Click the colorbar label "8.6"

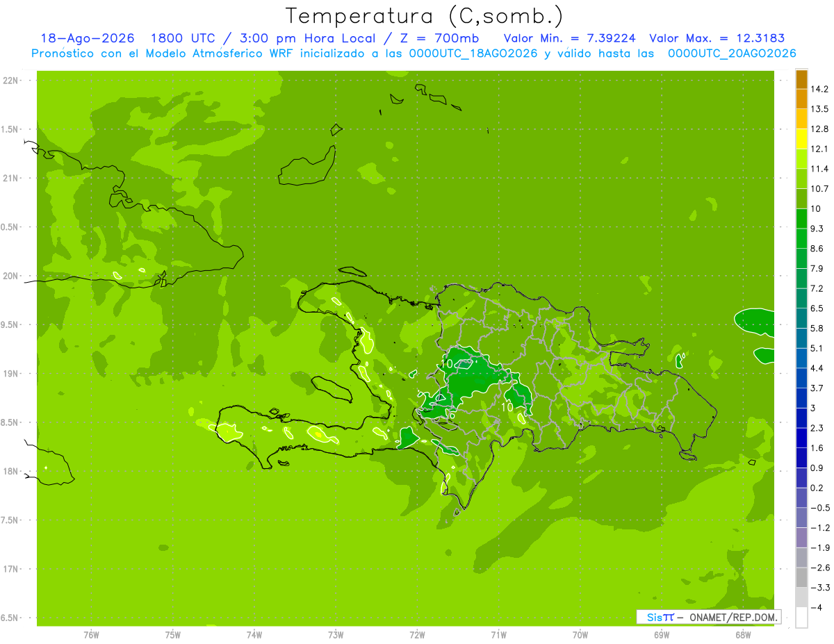817,248
